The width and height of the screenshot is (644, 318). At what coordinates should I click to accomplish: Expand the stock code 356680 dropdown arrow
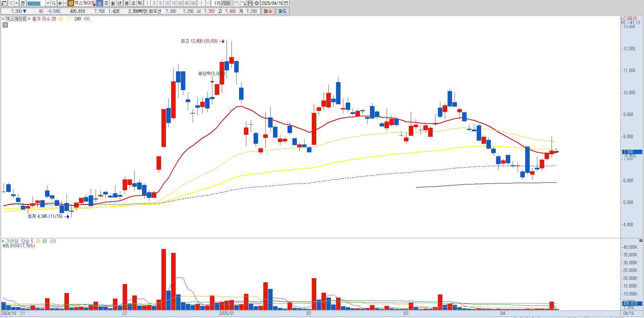48,3
